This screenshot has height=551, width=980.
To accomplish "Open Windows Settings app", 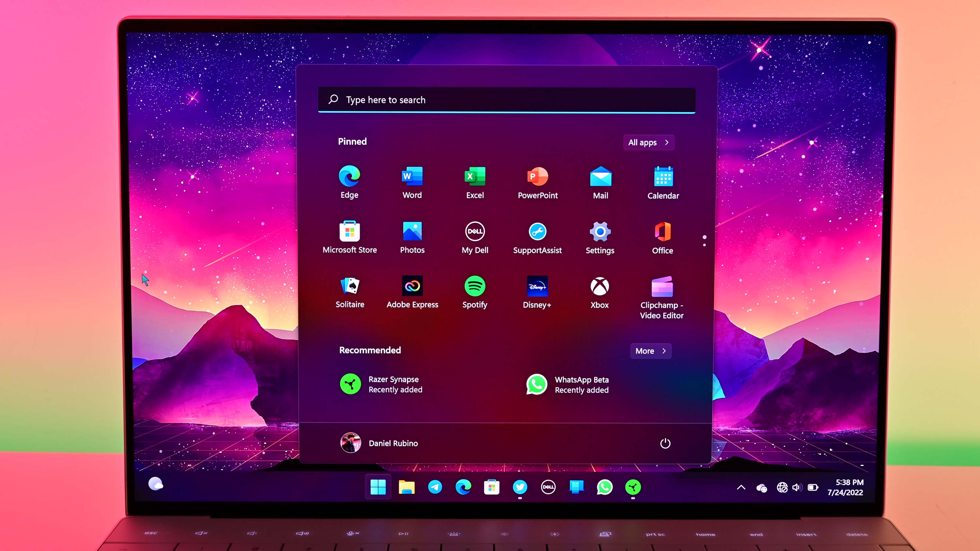I will point(600,237).
